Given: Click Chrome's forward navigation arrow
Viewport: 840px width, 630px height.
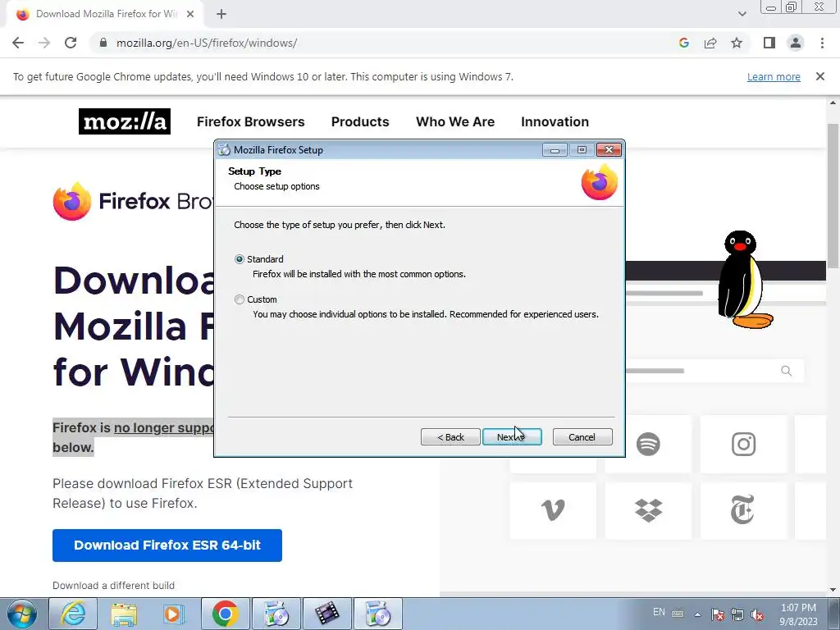Looking at the screenshot, I should click(x=44, y=43).
